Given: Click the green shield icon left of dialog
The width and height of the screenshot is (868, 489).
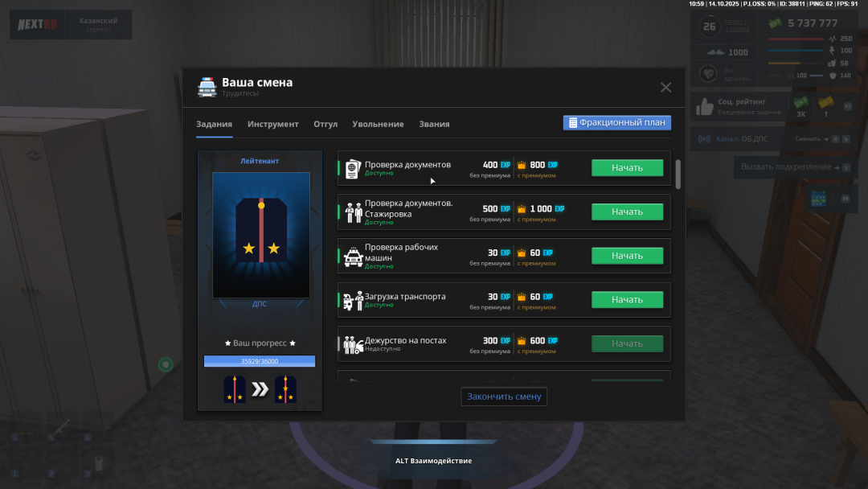Looking at the screenshot, I should 166,364.
